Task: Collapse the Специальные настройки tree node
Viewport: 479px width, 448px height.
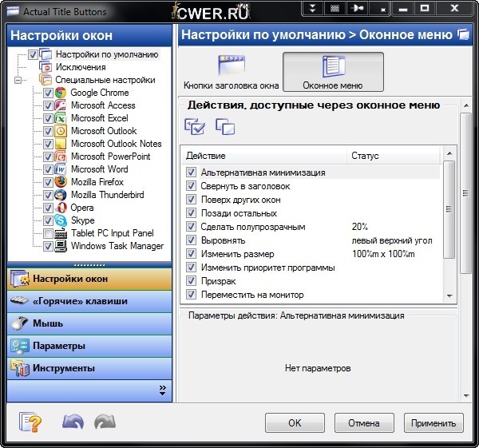Action: point(18,80)
